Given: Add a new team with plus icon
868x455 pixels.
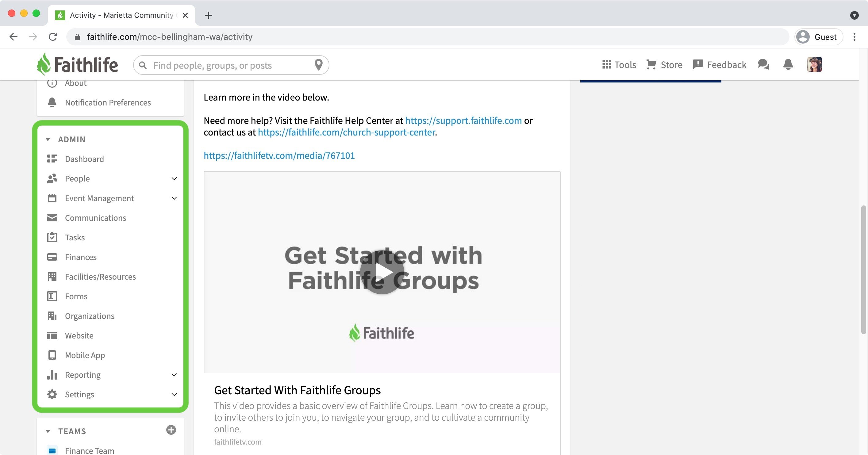Looking at the screenshot, I should 171,430.
